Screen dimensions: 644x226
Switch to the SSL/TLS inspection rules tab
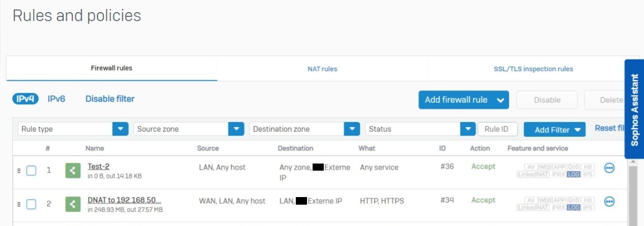[x=533, y=69]
